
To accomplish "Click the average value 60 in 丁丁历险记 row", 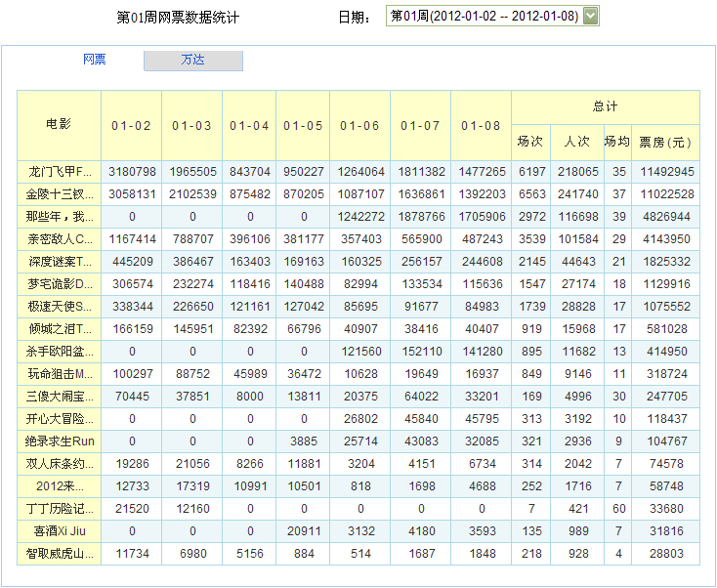I will pyautogui.click(x=618, y=509).
